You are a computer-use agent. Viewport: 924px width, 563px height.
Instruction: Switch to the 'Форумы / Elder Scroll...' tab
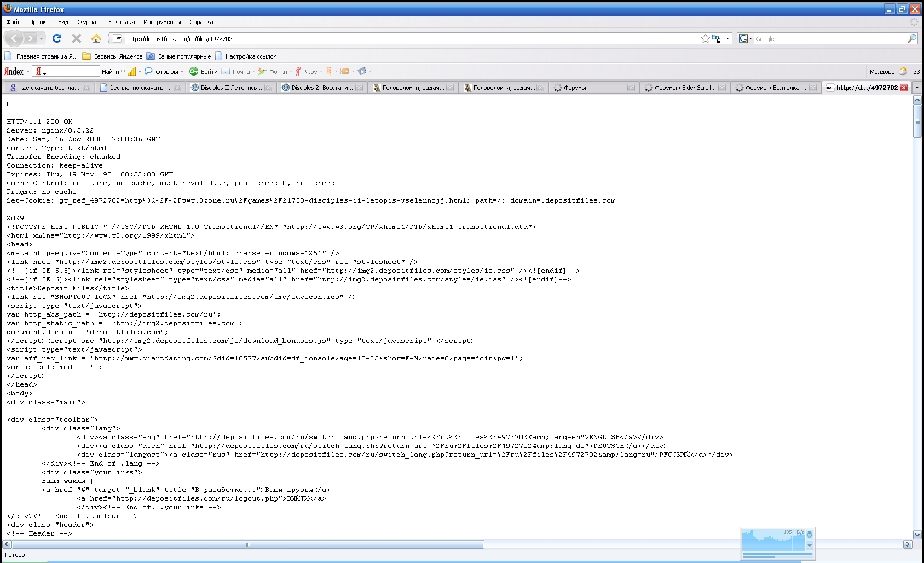(x=684, y=88)
